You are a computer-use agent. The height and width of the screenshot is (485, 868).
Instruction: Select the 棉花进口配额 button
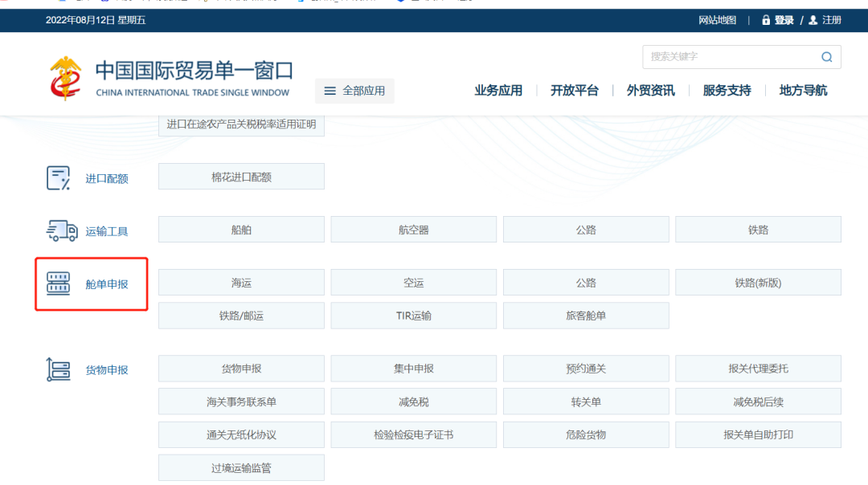tap(241, 177)
